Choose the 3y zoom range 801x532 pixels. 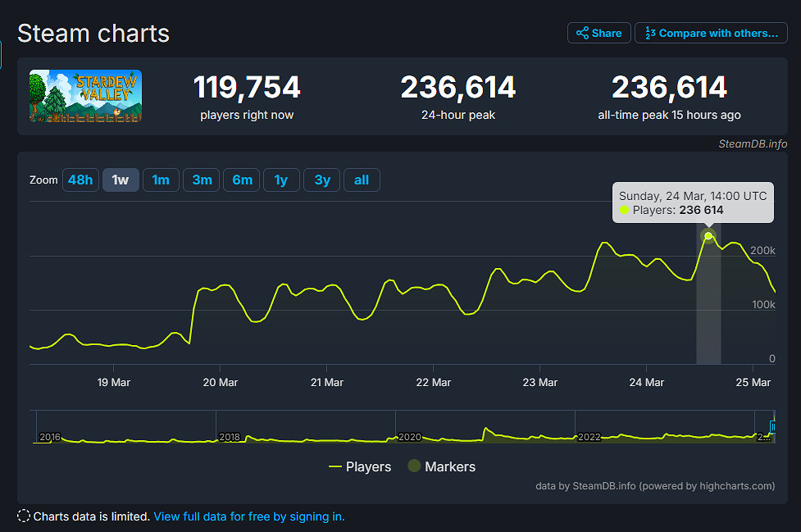coord(322,180)
